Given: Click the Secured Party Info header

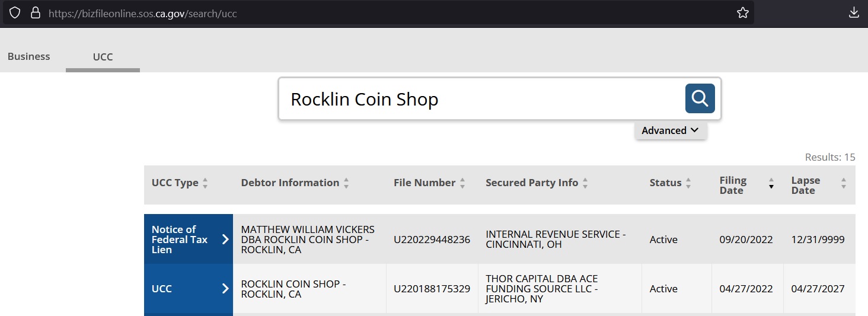Looking at the screenshot, I should [x=532, y=183].
